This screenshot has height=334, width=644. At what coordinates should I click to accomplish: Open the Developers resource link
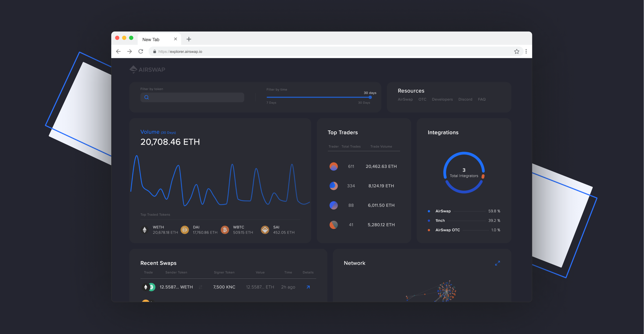(x=442, y=99)
